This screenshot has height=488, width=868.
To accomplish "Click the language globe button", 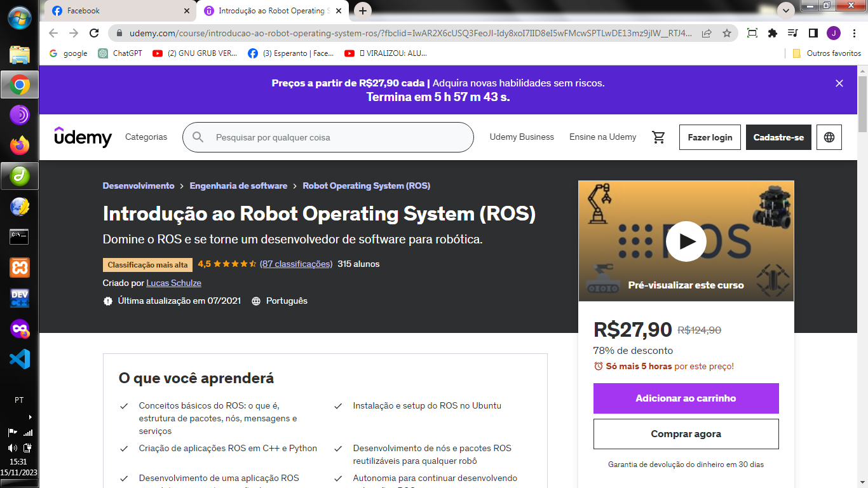I will pyautogui.click(x=829, y=137).
